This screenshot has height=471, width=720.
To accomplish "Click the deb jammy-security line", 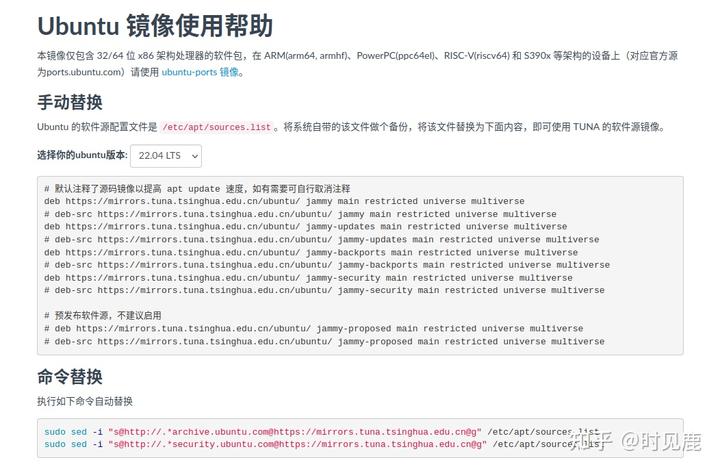I will point(308,278).
